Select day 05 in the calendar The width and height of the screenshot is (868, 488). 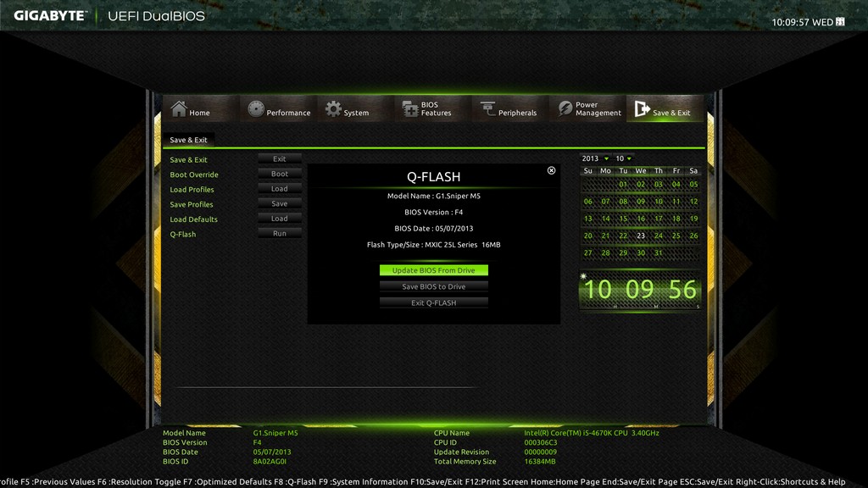(693, 184)
